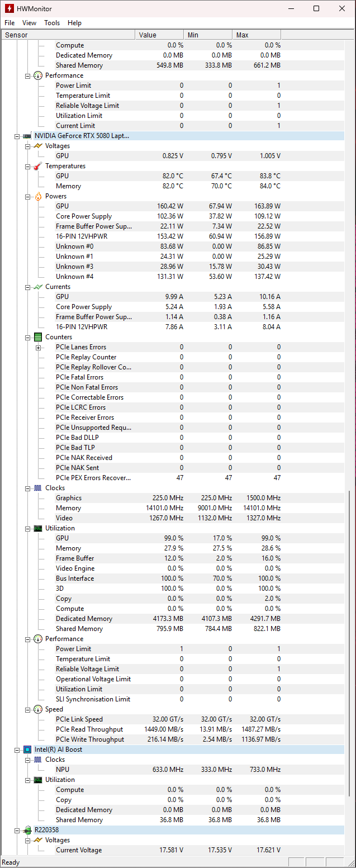The height and width of the screenshot is (868, 356).
Task: Open the View menu
Action: pyautogui.click(x=29, y=23)
